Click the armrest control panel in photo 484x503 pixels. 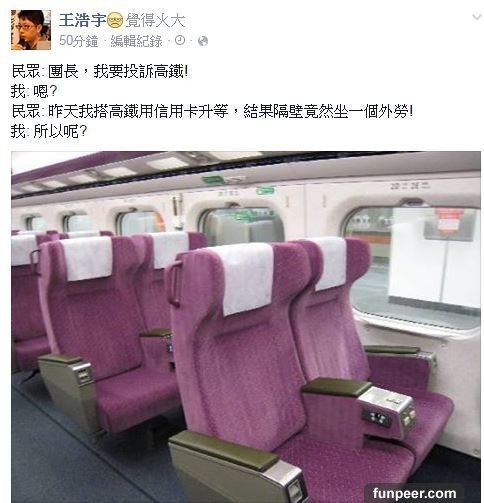389,412
